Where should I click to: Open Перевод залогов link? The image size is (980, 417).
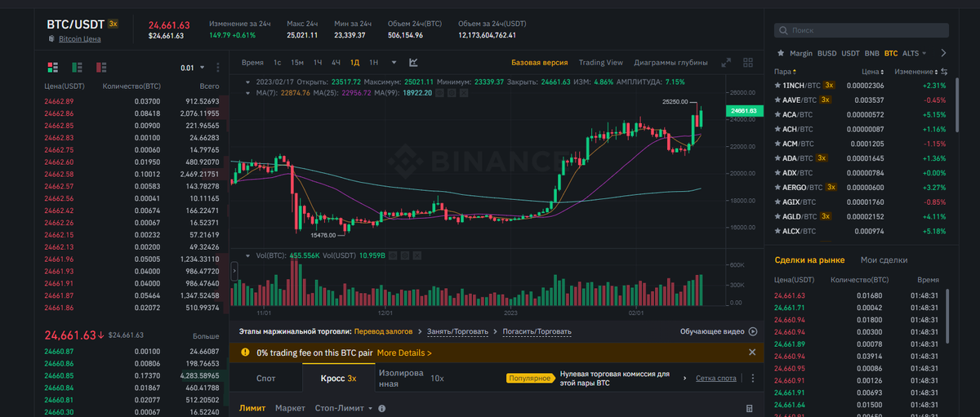[x=385, y=331]
